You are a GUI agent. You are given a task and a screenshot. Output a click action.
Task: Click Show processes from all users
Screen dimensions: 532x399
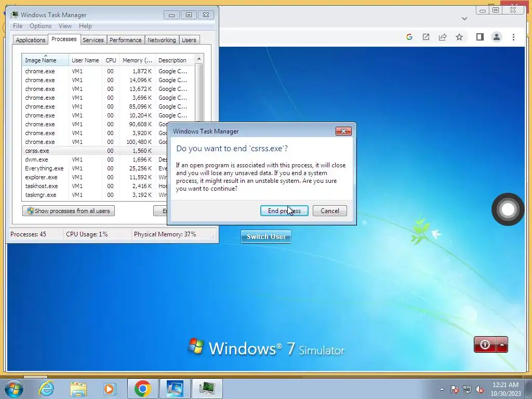(69, 211)
